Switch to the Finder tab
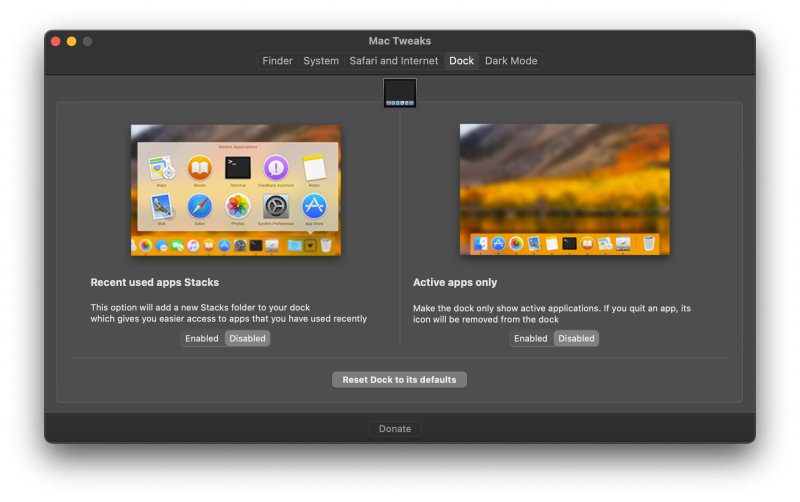 click(x=277, y=61)
